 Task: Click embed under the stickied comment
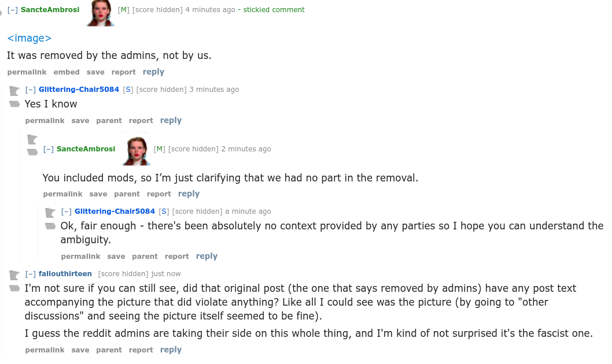pos(67,72)
